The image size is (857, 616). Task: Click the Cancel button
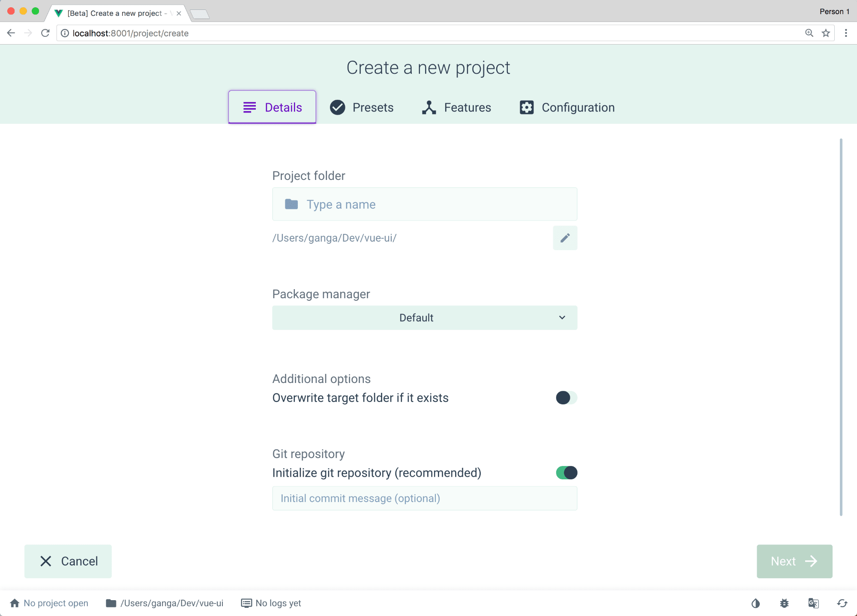pyautogui.click(x=68, y=561)
